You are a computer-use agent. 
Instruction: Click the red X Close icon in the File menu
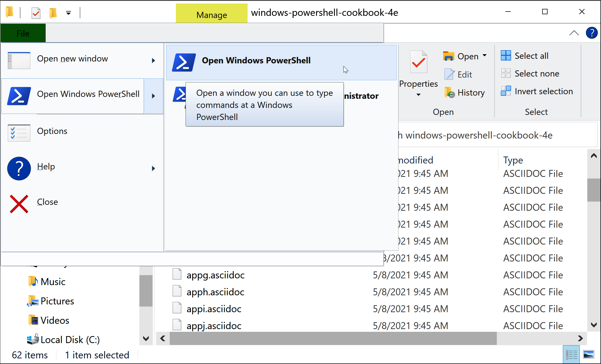click(19, 204)
